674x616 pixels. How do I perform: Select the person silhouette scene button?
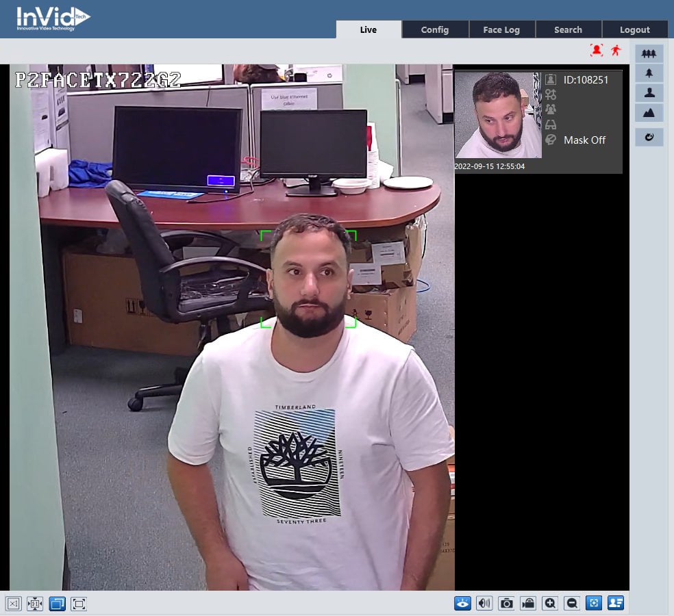(x=649, y=92)
